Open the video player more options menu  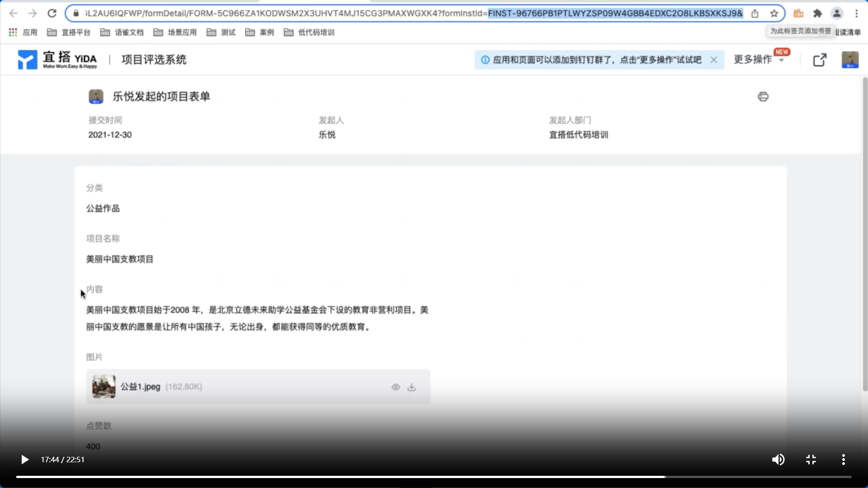coord(843,460)
